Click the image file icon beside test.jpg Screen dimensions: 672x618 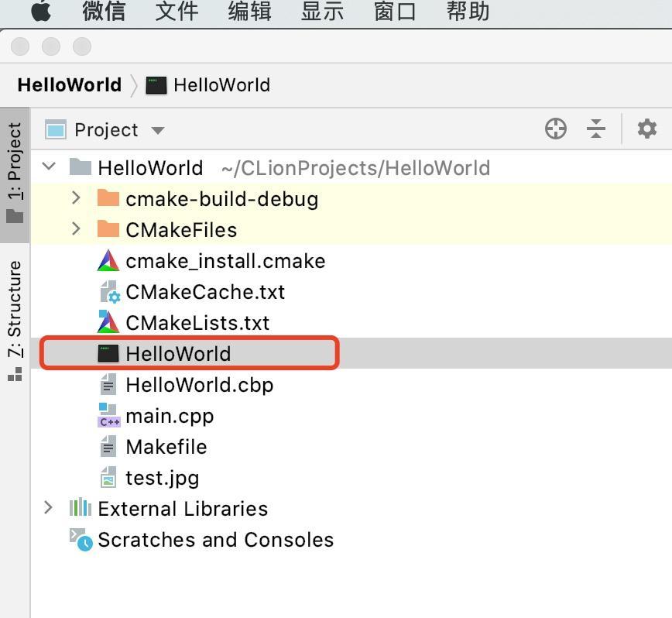click(x=108, y=478)
